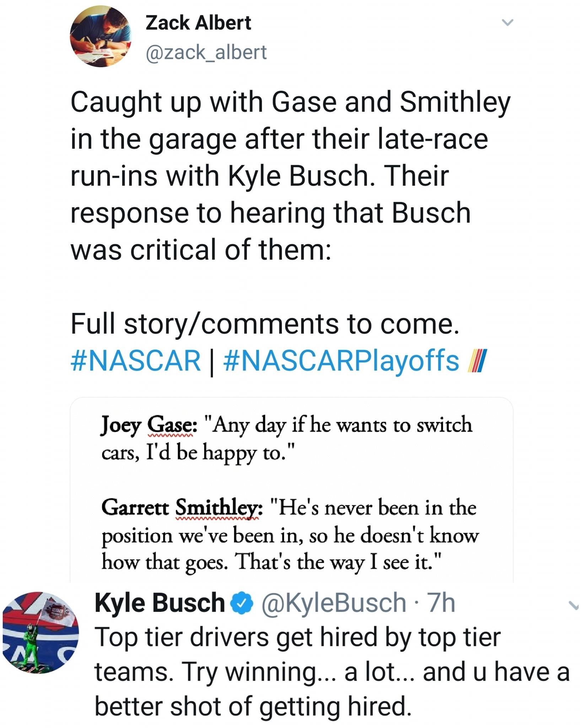Open the #NASCAR hashtag

[136, 361]
